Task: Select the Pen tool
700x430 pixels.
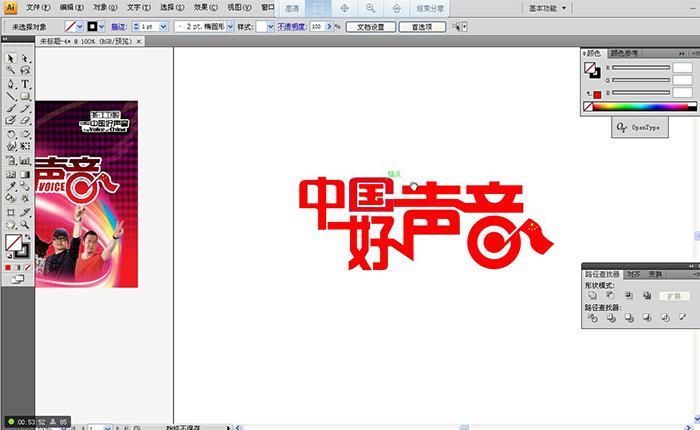Action: click(x=11, y=83)
